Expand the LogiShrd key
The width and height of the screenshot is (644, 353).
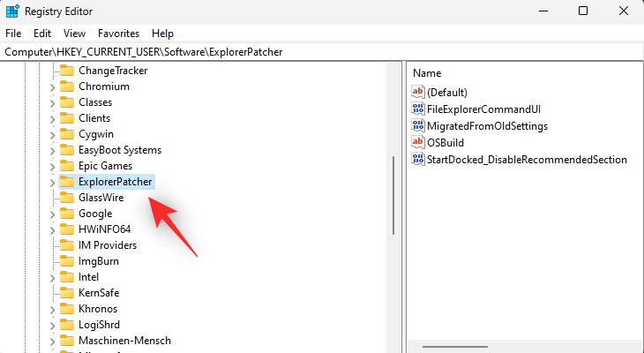tap(52, 326)
